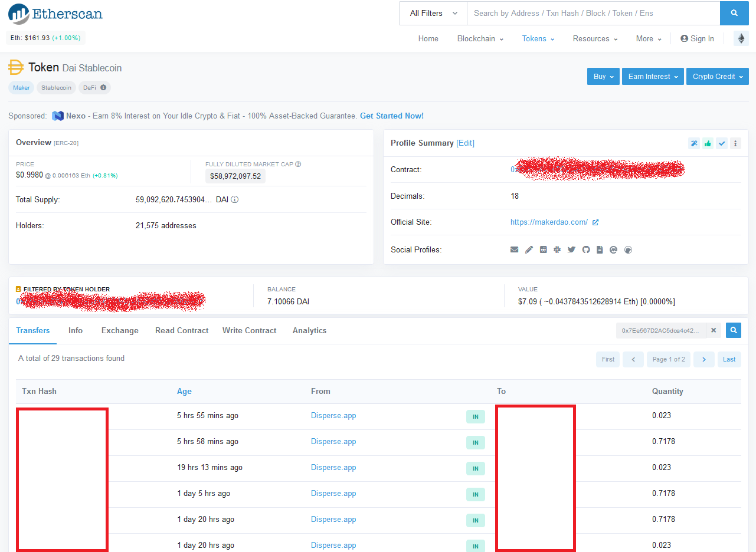Open the Ethereum network icon menu
Screen dimensions: 756x552
pos(741,38)
